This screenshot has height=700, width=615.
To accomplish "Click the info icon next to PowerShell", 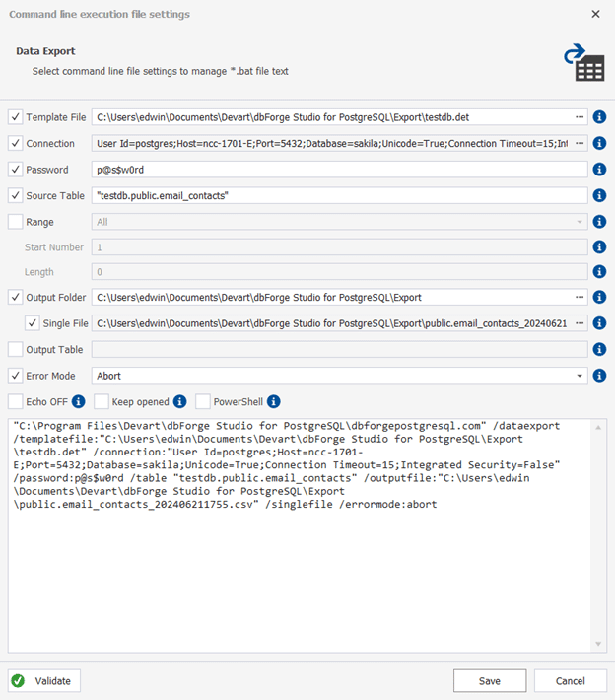I will click(273, 401).
